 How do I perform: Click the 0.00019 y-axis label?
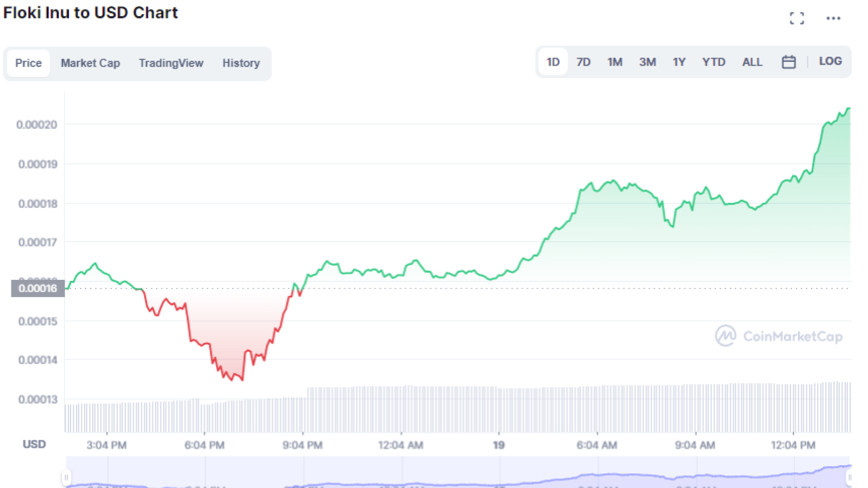(37, 164)
